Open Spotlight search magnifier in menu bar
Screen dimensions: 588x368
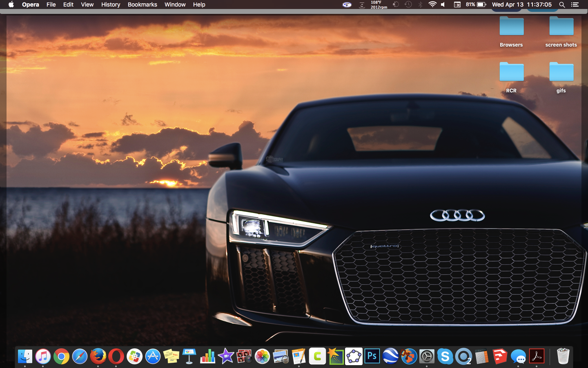tap(562, 4)
